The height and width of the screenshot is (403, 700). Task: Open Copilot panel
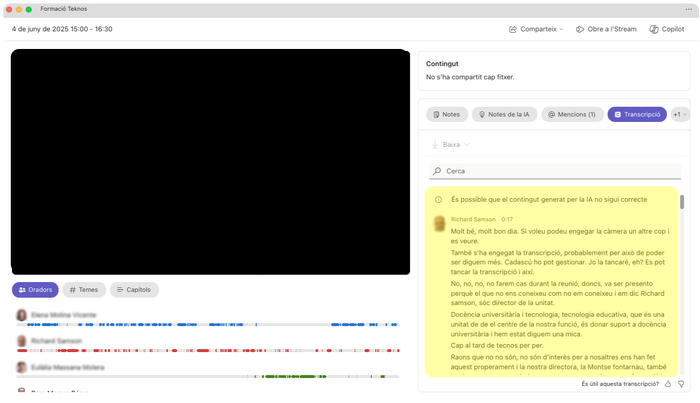[x=667, y=29]
